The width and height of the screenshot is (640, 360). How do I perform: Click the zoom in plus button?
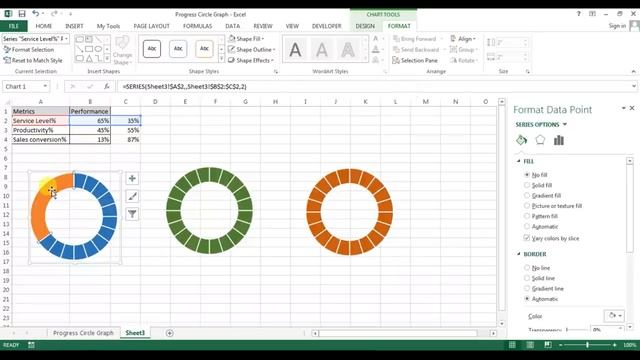(x=615, y=345)
